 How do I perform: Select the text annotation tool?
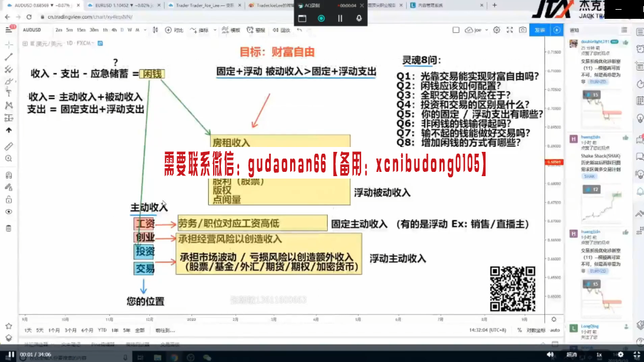(9, 94)
